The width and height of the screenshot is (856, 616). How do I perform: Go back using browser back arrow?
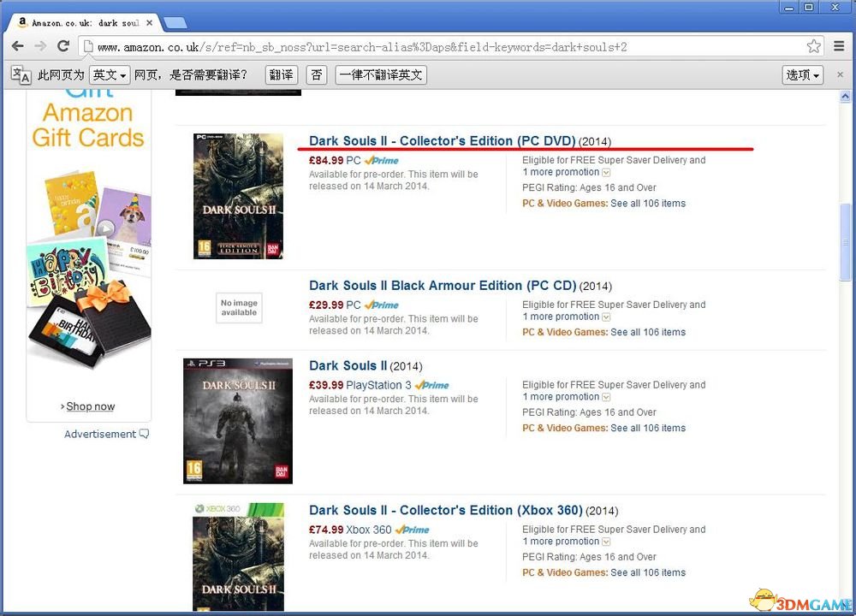[17, 46]
